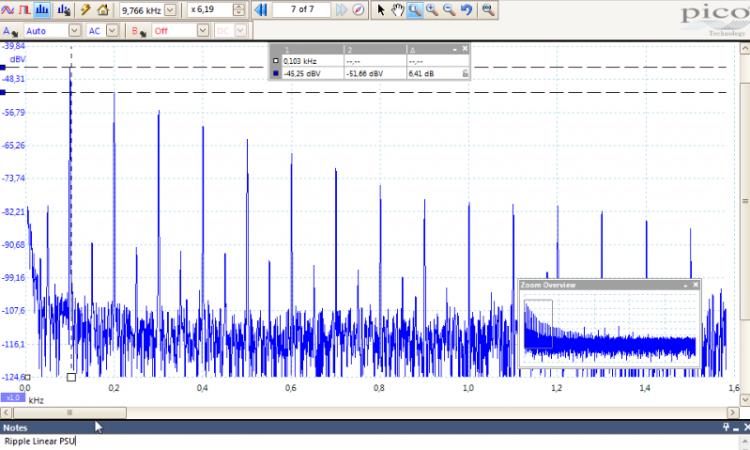Click the kHz axis unit label

click(x=36, y=400)
